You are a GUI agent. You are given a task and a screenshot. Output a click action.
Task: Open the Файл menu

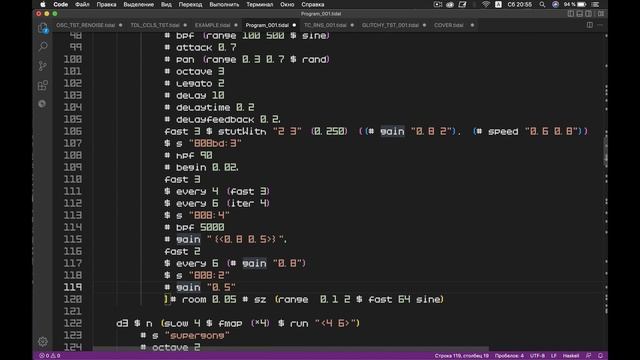click(82, 4)
